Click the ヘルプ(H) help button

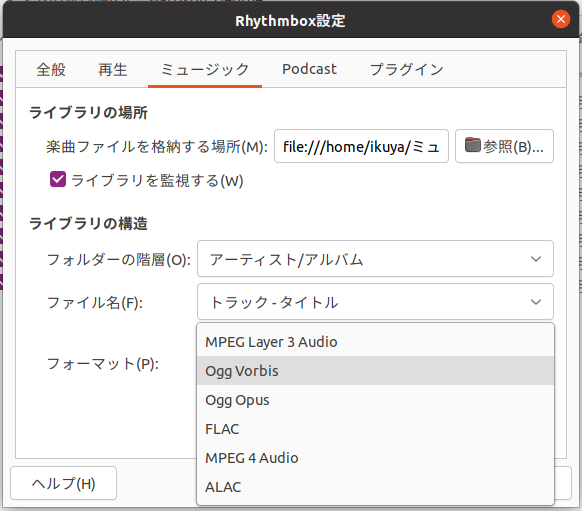pyautogui.click(x=63, y=483)
